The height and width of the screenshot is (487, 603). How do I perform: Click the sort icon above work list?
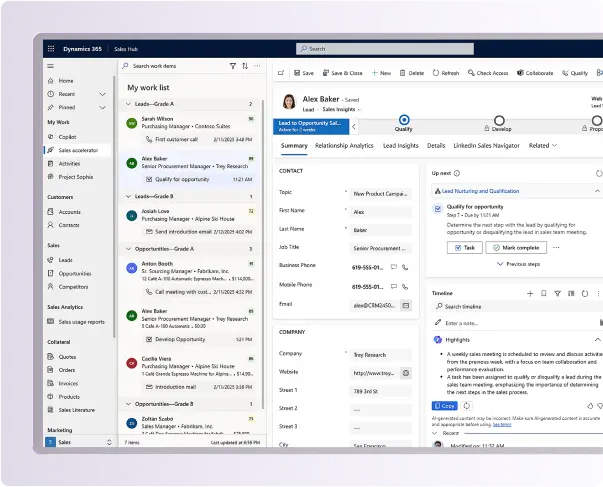[244, 66]
